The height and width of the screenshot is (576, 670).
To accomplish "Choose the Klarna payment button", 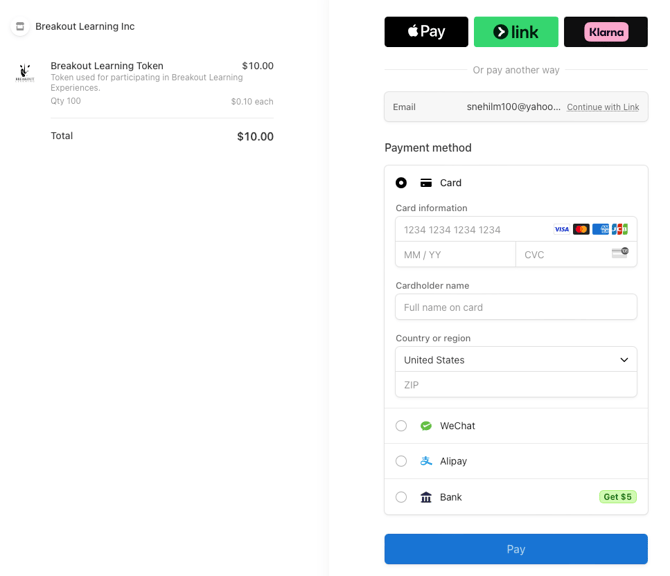I will point(606,32).
